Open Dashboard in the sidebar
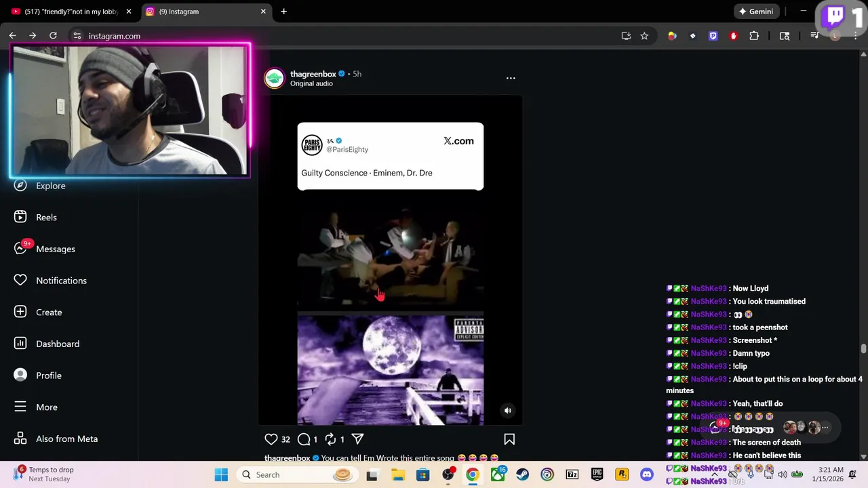This screenshot has height=488, width=868. [x=47, y=344]
